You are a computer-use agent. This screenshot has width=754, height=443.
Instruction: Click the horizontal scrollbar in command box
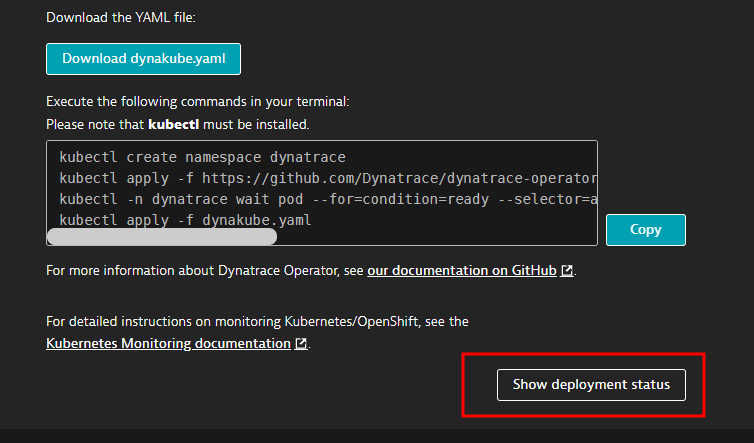coord(162,237)
